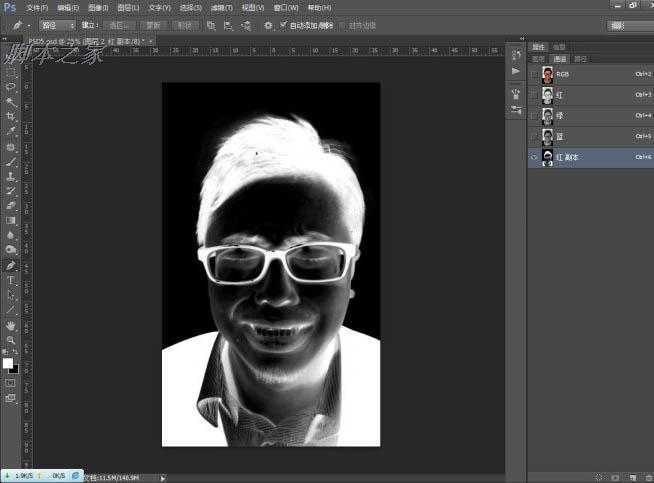The image size is (654, 483).
Task: Pick the Horizontal Type tool
Action: coord(11,280)
